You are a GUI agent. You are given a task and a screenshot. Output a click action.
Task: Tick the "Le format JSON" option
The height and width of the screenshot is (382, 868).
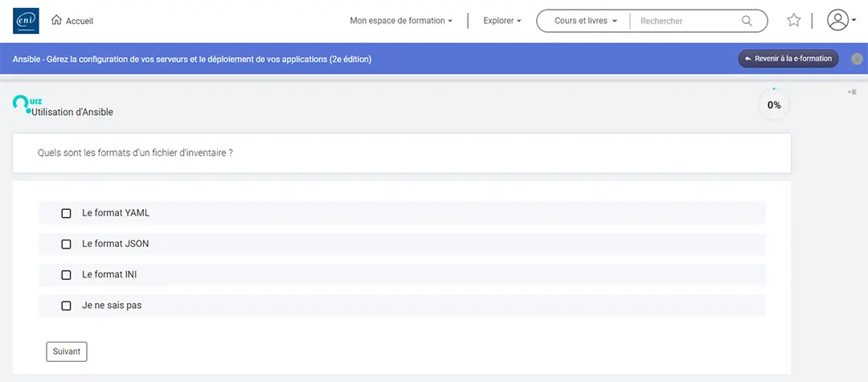[67, 244]
